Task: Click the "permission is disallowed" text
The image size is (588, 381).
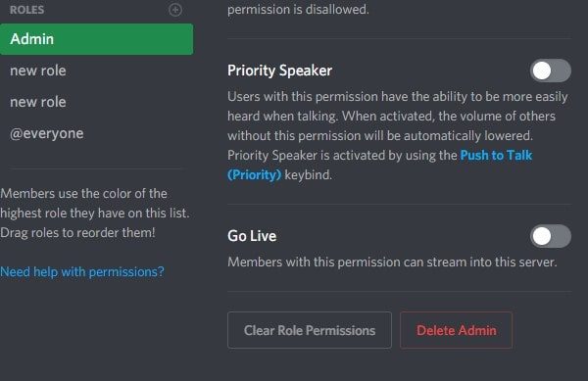Action: 298,10
